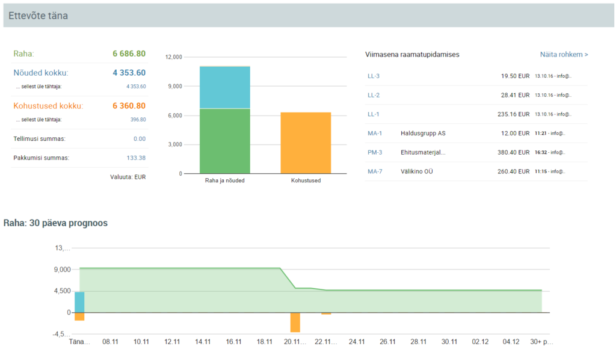Click the 28.11 date on the forecast axis

coord(419,342)
